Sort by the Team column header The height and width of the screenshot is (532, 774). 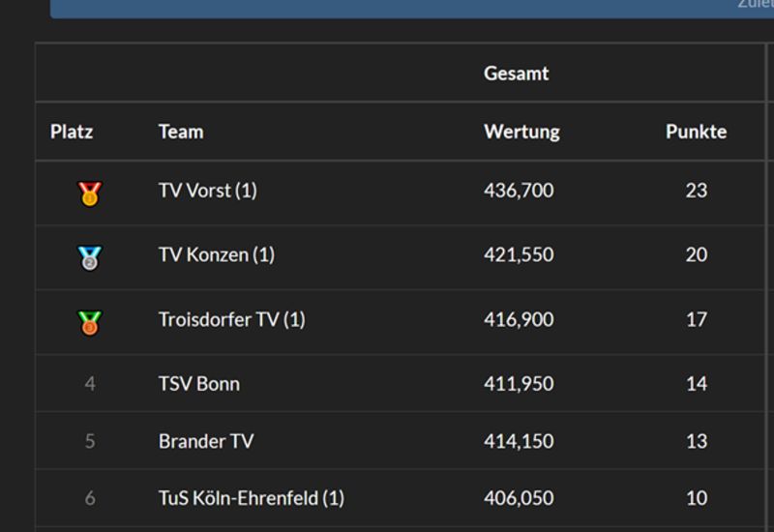tap(181, 132)
